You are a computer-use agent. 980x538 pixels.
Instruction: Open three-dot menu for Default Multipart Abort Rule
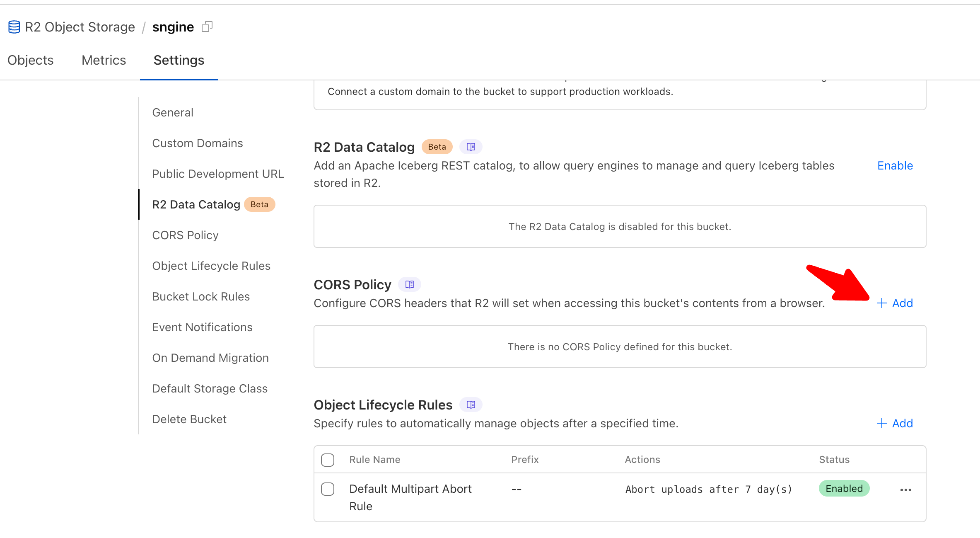[x=906, y=490]
